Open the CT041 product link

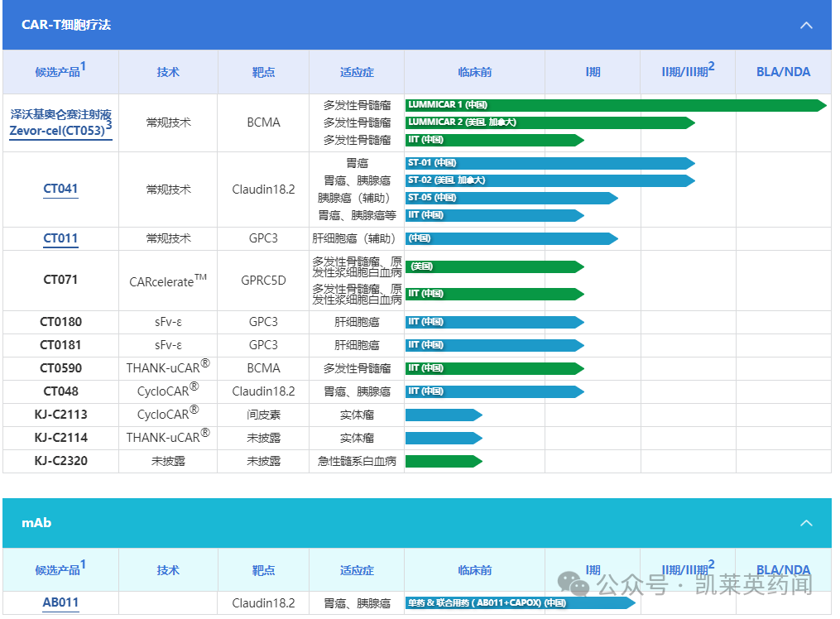60,189
